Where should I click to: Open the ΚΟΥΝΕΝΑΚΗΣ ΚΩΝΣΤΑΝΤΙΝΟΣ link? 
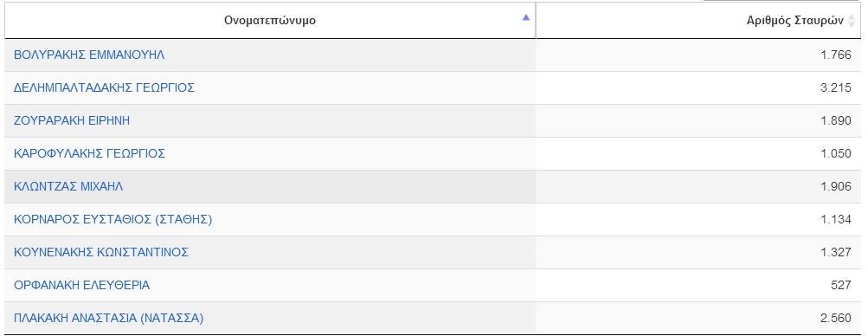click(x=101, y=252)
